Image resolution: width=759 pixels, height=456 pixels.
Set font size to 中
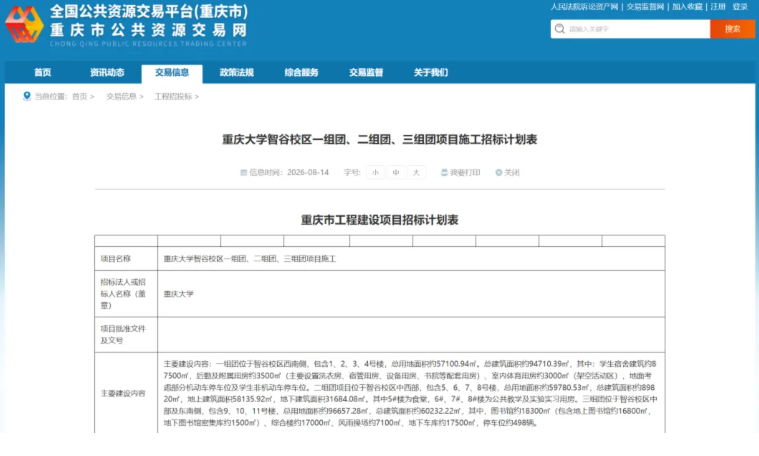395,172
